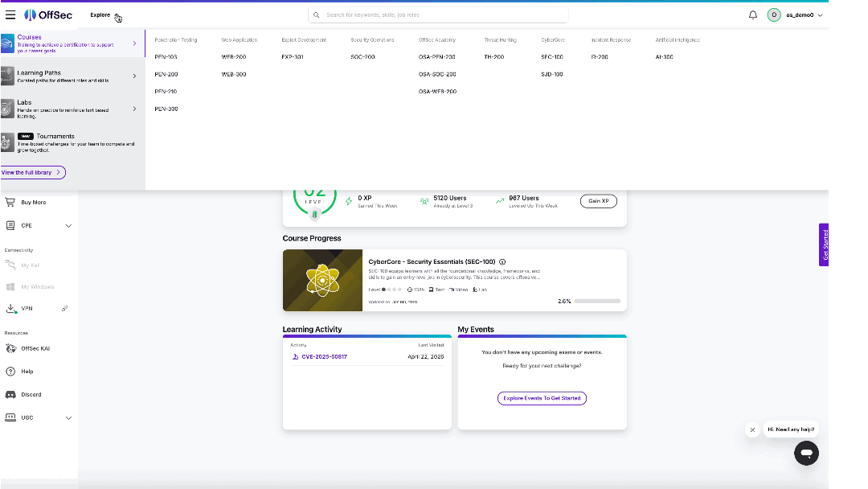
Task: Open the CVE-2025-50817 activity link
Action: (x=325, y=356)
